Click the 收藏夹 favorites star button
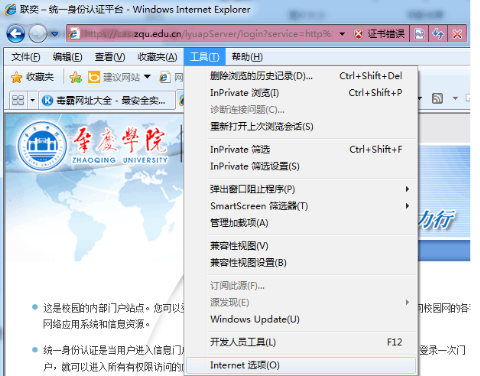Screen dimensions: 480x376 32,77
